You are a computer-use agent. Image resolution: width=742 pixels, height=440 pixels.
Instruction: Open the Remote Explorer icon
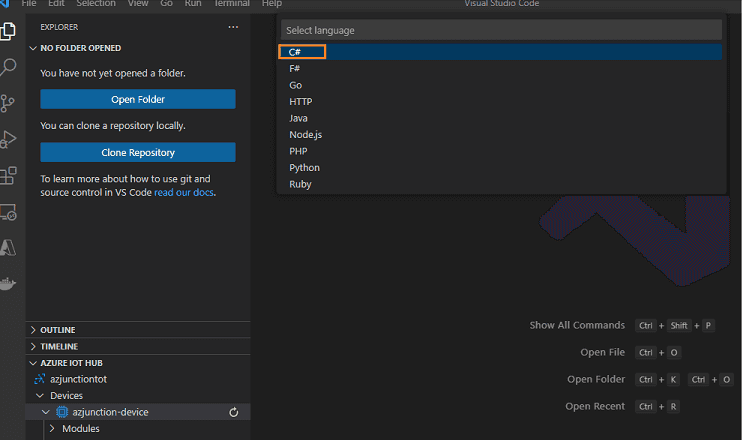8,212
